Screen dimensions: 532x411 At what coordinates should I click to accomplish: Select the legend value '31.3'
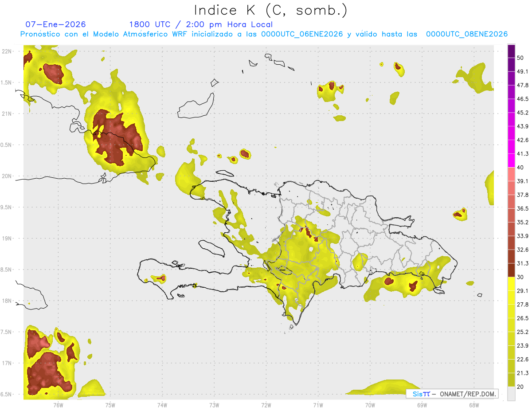[x=522, y=263]
